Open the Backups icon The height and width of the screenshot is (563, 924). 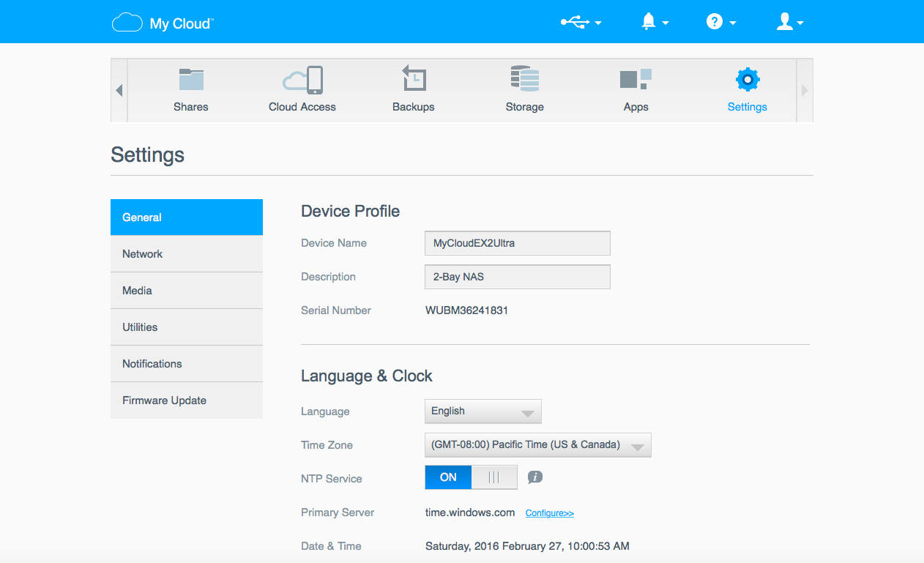click(414, 79)
